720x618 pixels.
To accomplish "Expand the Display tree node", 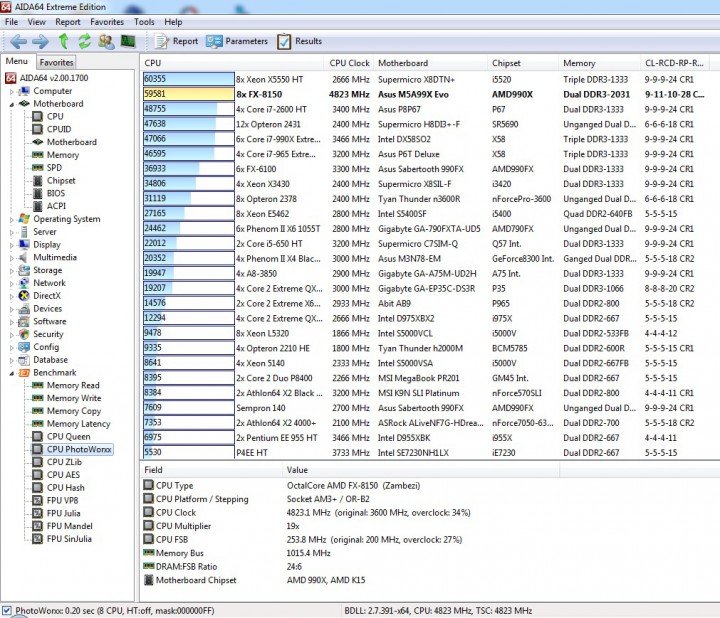I will pos(12,245).
